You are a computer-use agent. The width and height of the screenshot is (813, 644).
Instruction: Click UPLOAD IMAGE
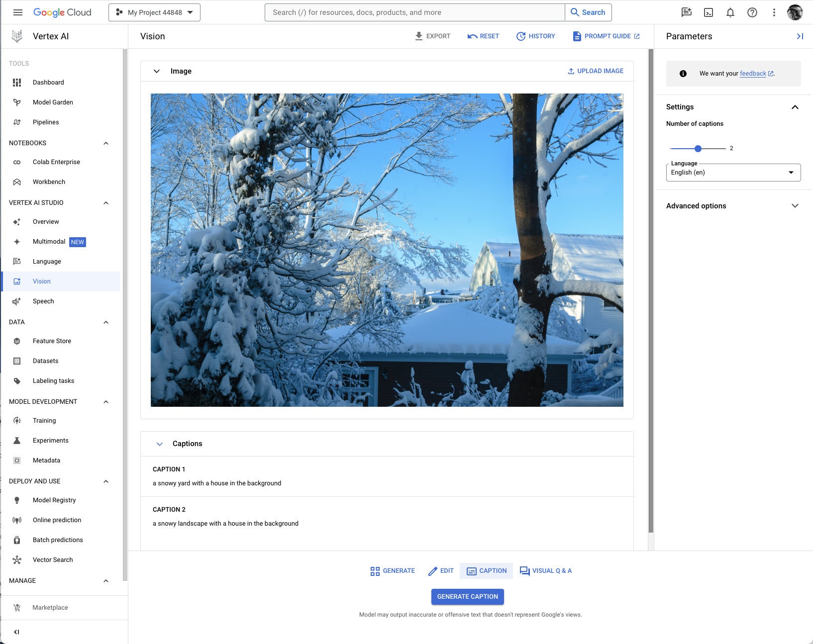coord(596,71)
